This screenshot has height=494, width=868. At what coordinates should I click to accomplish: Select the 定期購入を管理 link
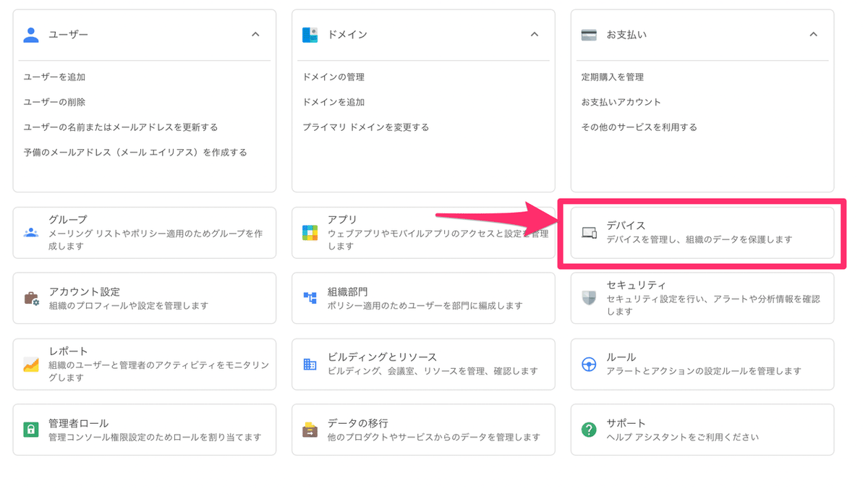click(x=612, y=77)
